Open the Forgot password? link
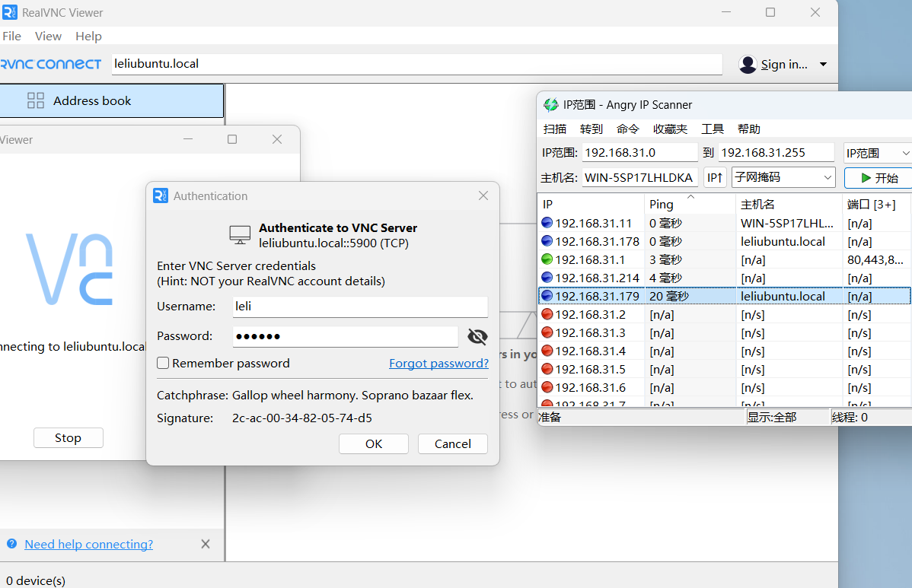Screen dimensions: 912x588 [438, 363]
